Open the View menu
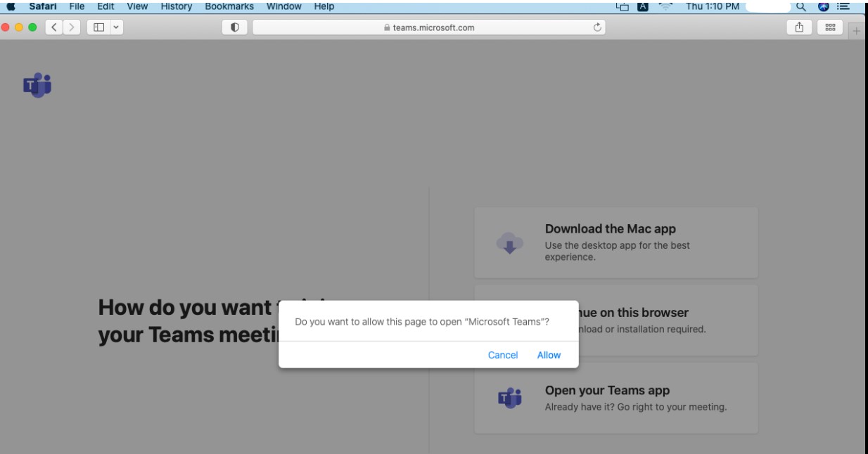The width and height of the screenshot is (868, 454). (136, 6)
